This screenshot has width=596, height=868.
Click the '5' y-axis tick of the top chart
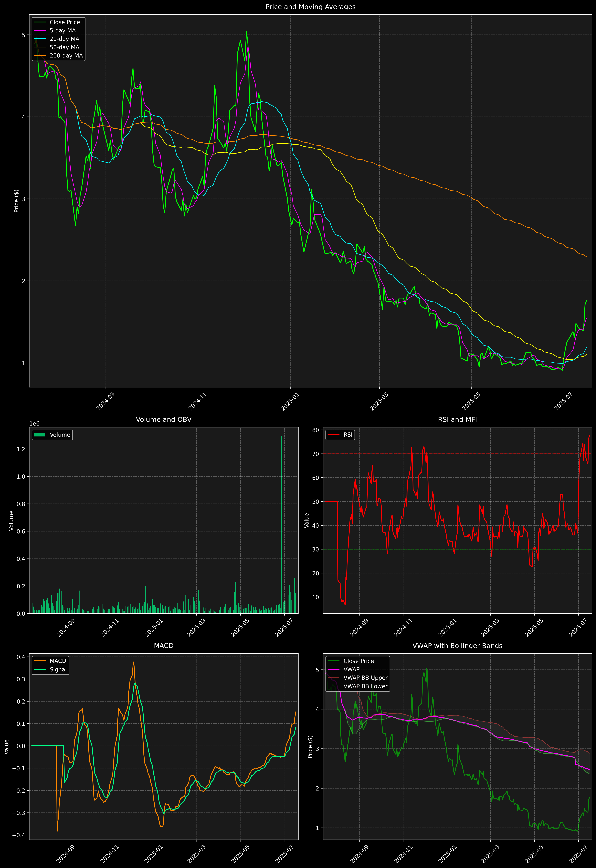[23, 35]
